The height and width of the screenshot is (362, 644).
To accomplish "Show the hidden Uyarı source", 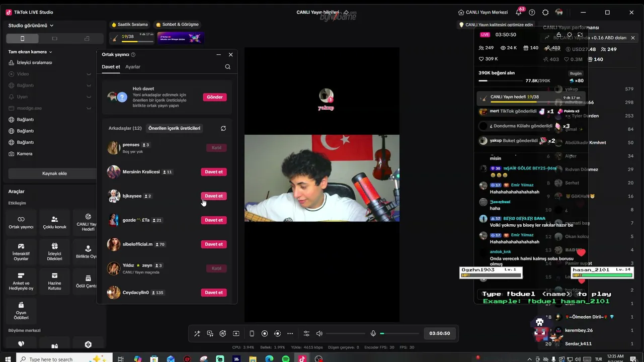I will coord(89,97).
